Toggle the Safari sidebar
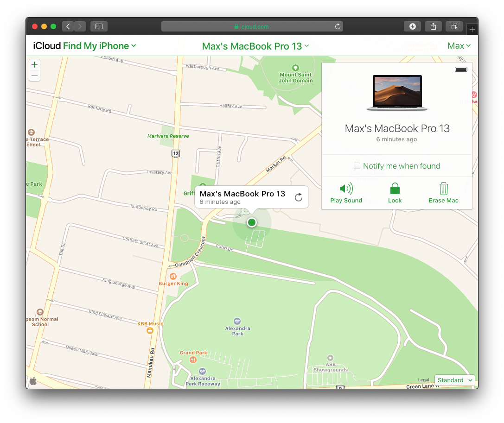The height and width of the screenshot is (423, 504). (x=99, y=26)
